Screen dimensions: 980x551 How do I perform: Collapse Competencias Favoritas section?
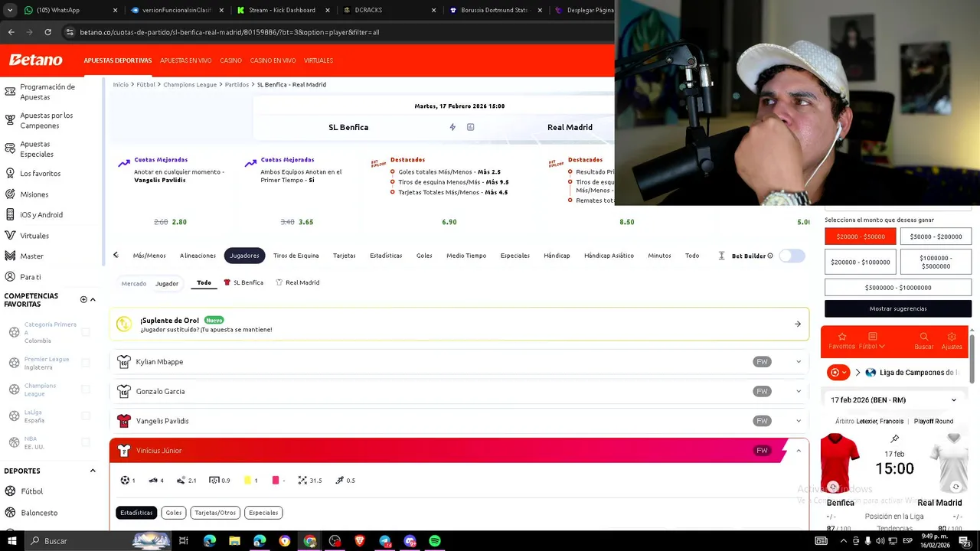tap(93, 299)
